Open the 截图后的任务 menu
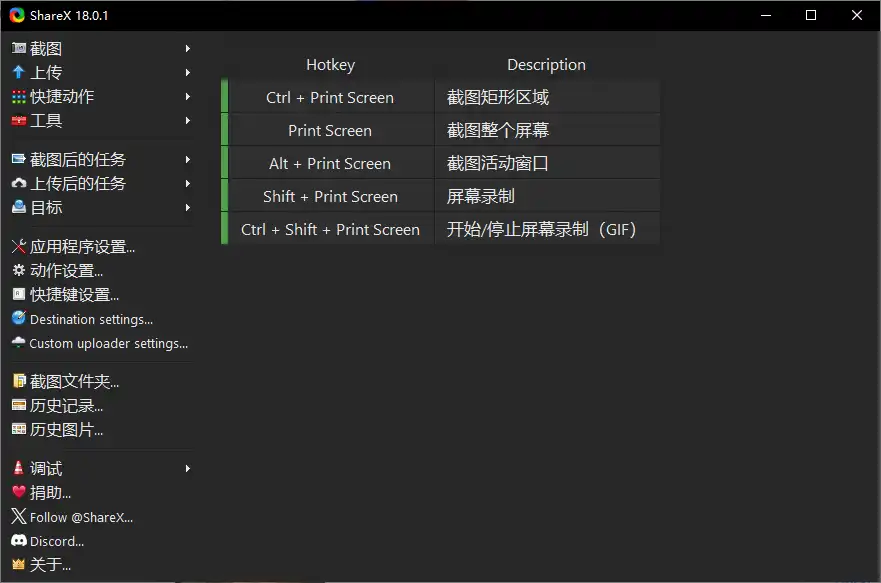881x583 pixels. [101, 160]
